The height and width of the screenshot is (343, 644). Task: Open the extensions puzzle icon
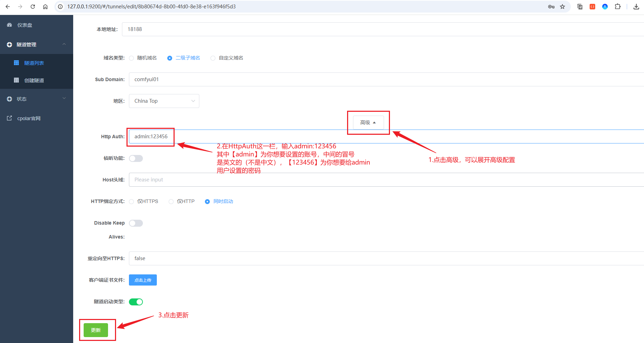[618, 7]
